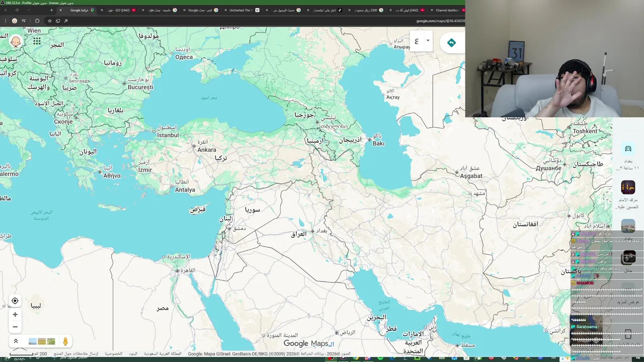Open the dropdown arrow beside ع
Viewport: 644px width, 362px height.
[428, 41]
